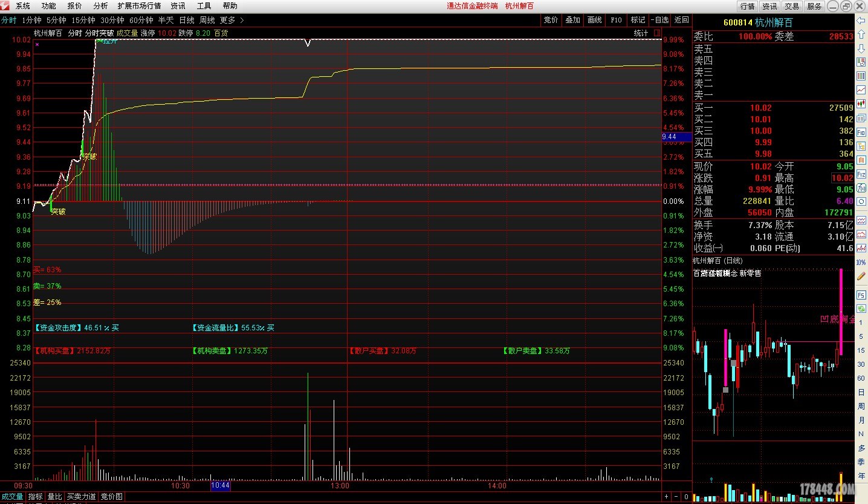Click the 10:44 time marker on axis
Image resolution: width=868 pixels, height=504 pixels.
[220, 485]
